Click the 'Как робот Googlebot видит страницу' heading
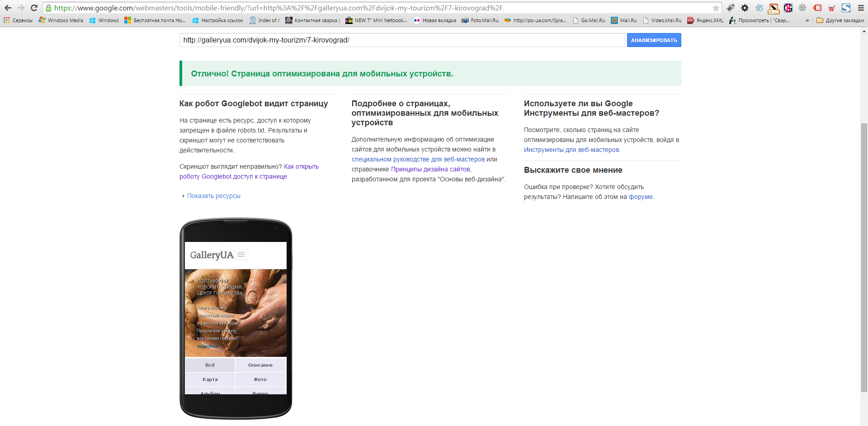The width and height of the screenshot is (868, 426). (254, 104)
